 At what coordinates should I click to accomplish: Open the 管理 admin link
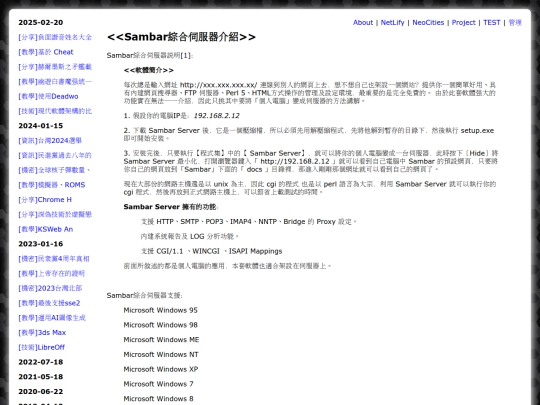(515, 22)
